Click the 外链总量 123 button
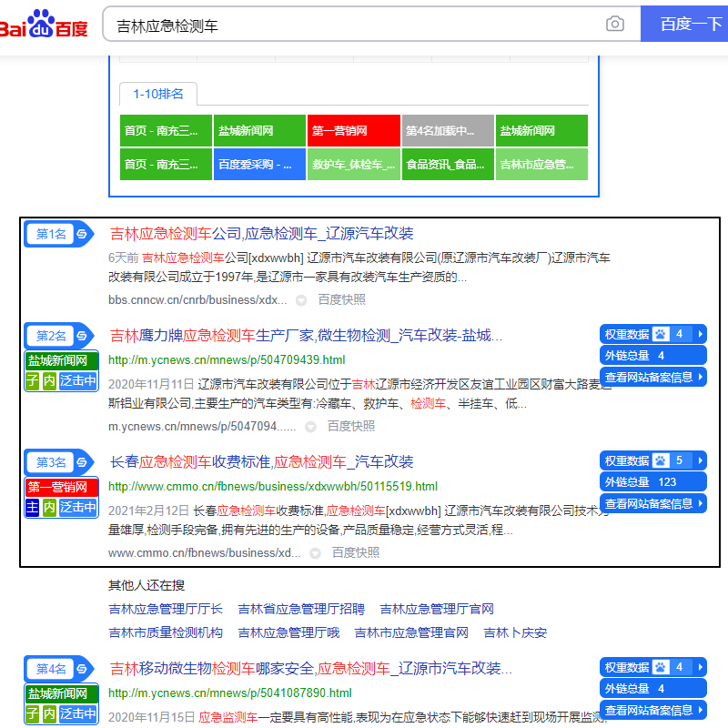 [653, 482]
